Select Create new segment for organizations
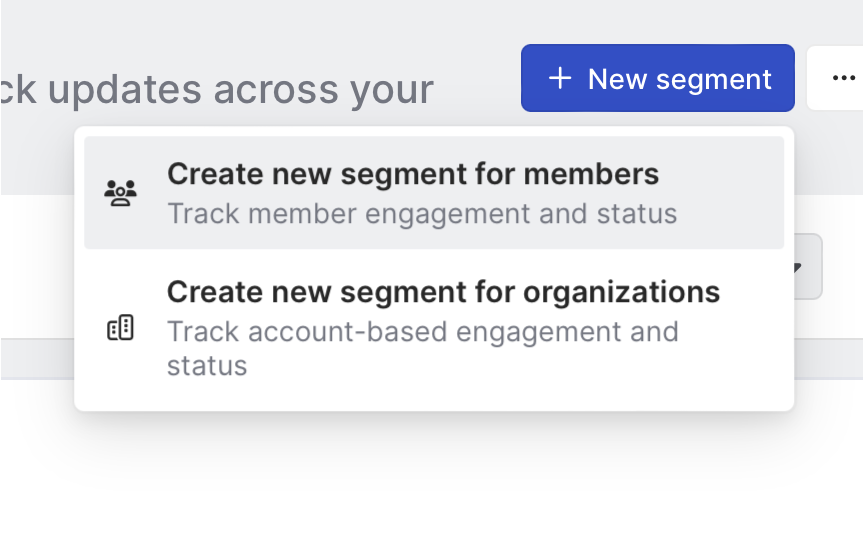 (x=443, y=292)
